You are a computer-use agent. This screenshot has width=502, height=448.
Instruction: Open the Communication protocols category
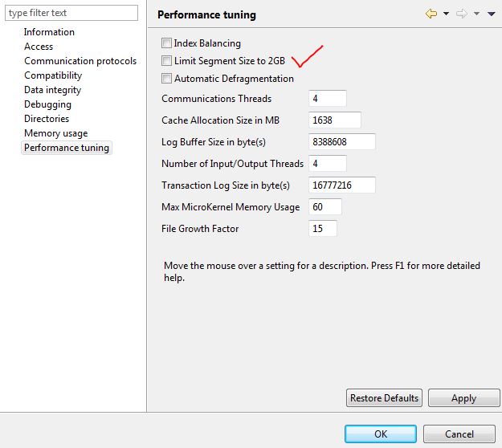click(x=80, y=61)
